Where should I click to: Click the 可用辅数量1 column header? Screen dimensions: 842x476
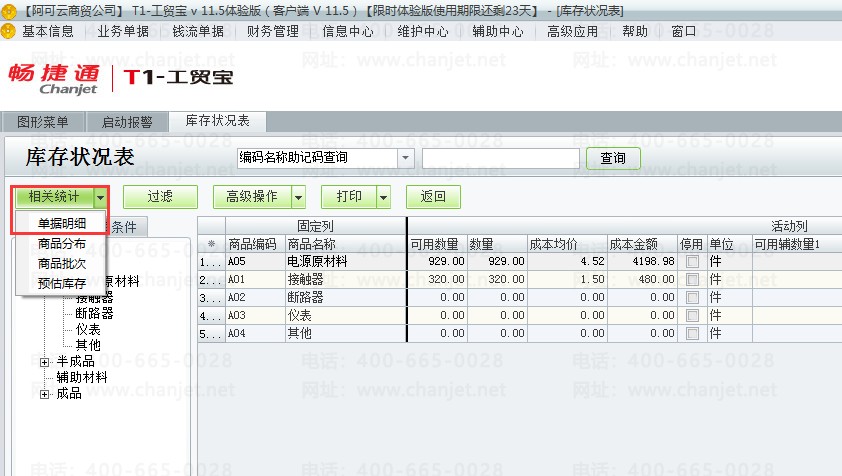[797, 244]
